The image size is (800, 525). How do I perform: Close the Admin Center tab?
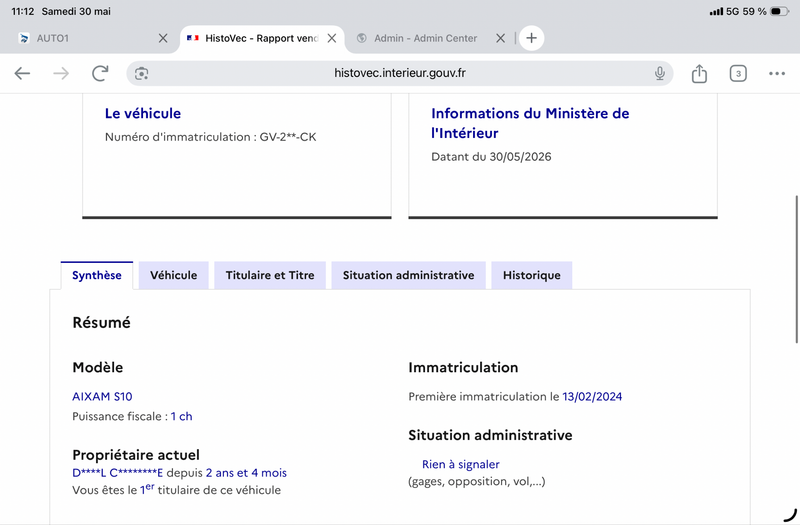(x=501, y=38)
